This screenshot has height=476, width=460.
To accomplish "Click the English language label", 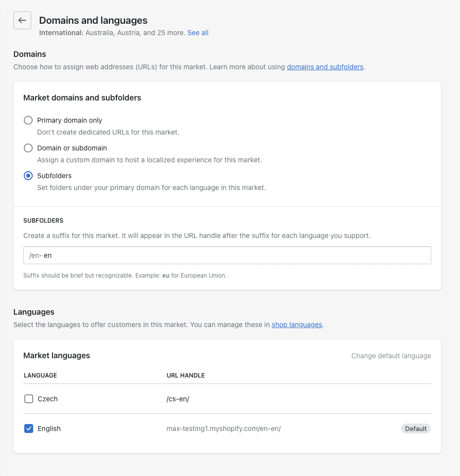I will click(49, 428).
